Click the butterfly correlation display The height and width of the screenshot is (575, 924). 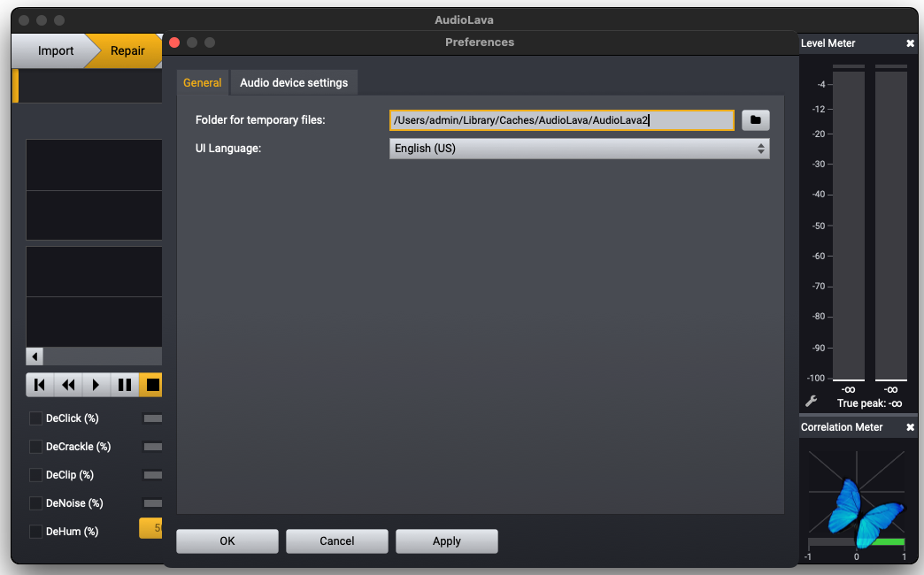(x=856, y=501)
